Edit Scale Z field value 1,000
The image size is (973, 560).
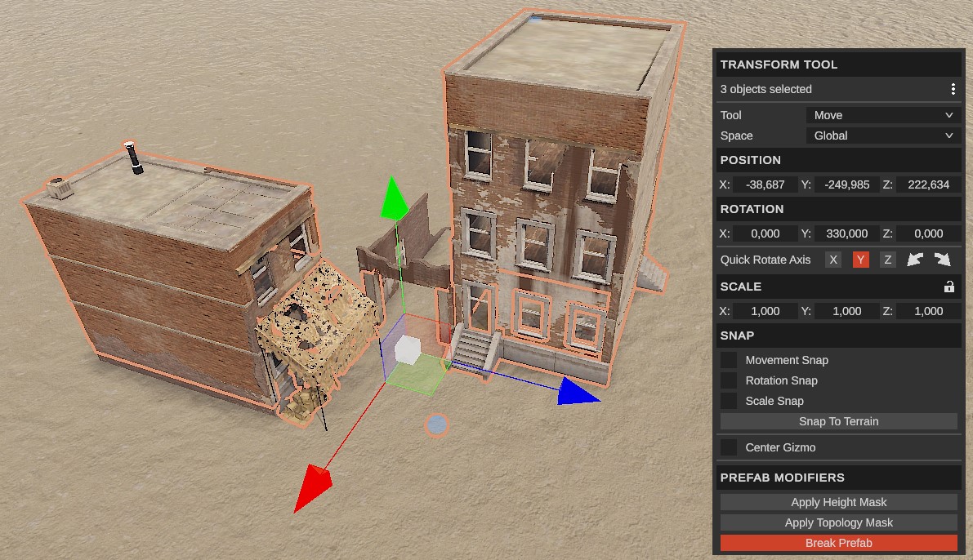[928, 311]
